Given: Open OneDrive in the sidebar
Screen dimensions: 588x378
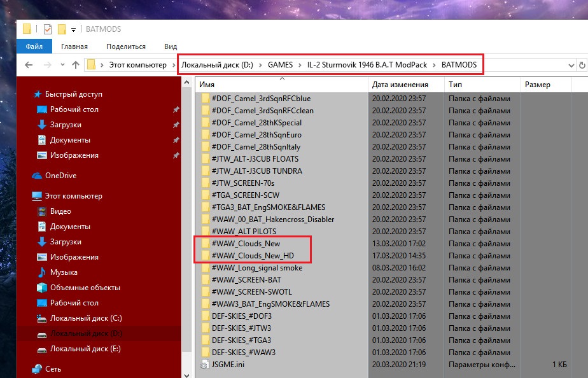Looking at the screenshot, I should (60, 176).
